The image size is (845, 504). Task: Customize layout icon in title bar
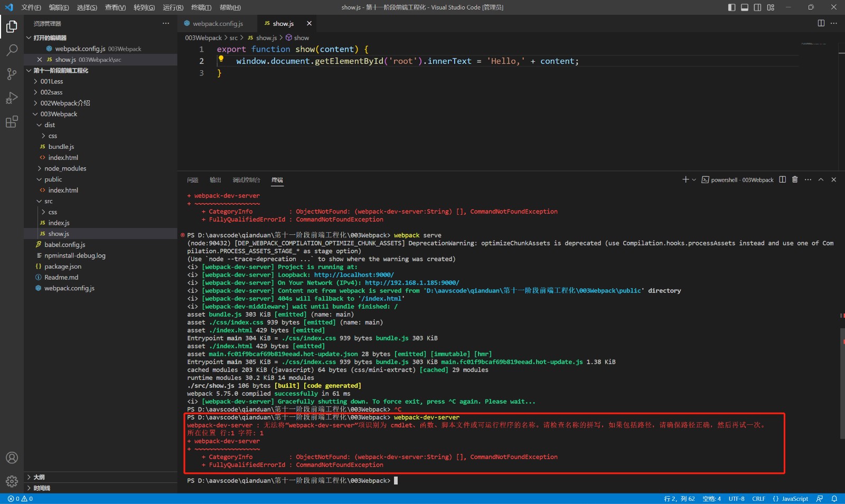click(771, 7)
